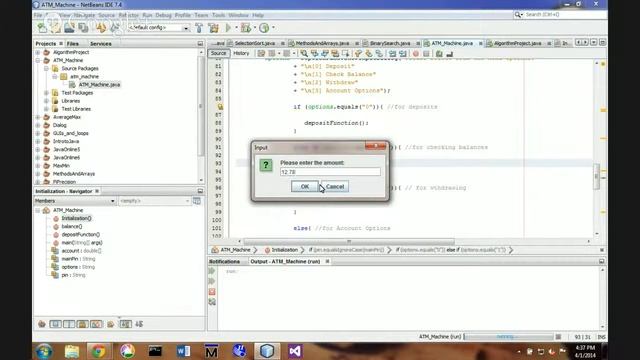Expand the AverageMax project node
640x360 pixels.
point(38,117)
